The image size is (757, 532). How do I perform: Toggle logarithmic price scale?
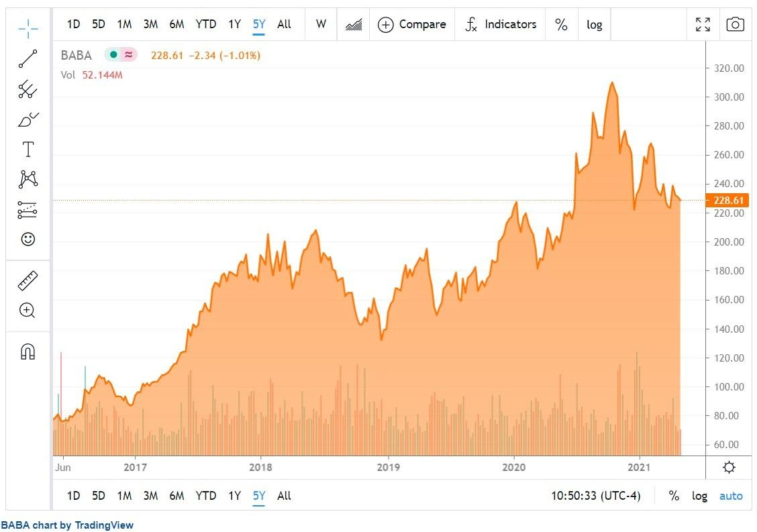[594, 24]
